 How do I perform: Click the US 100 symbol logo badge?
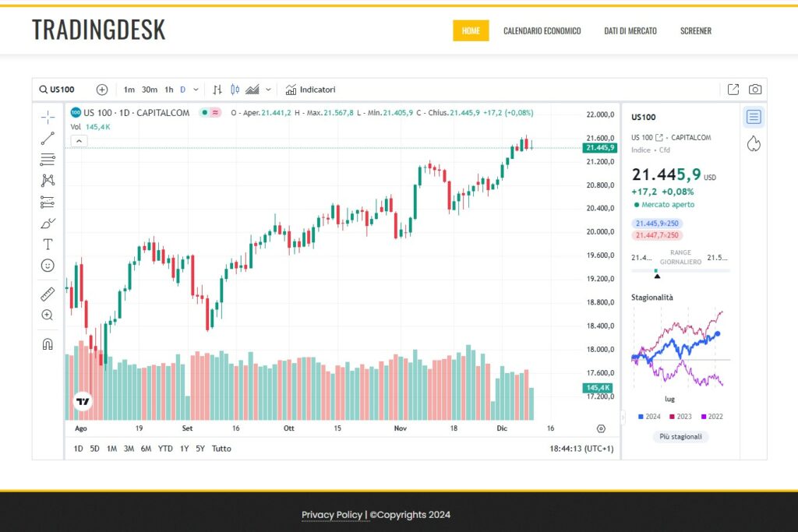click(x=76, y=112)
